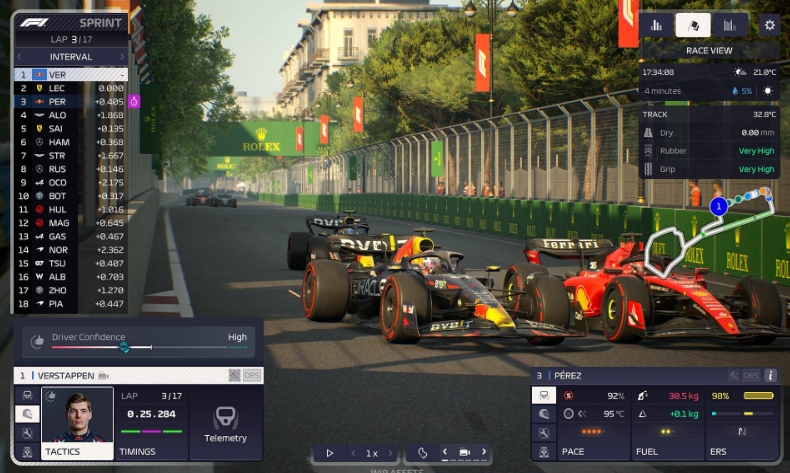
Task: Open Verstappen's wrench car parts icon
Action: tap(27, 433)
